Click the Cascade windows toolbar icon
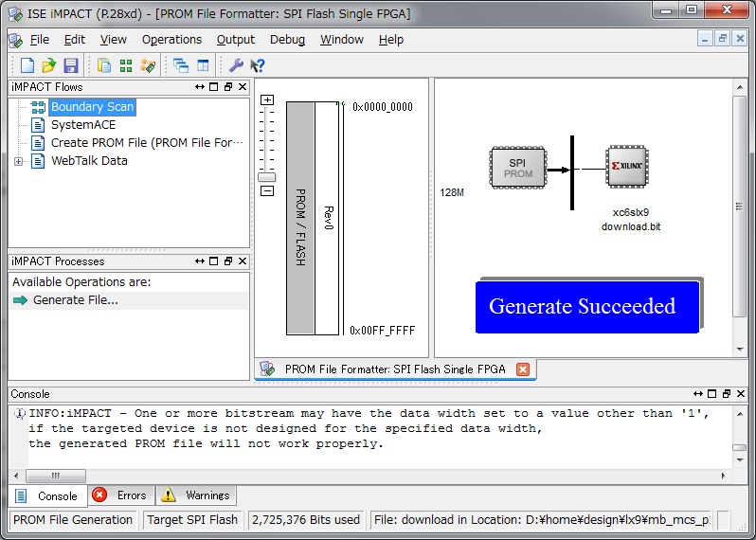Screen dimensions: 756x540 tap(181, 65)
